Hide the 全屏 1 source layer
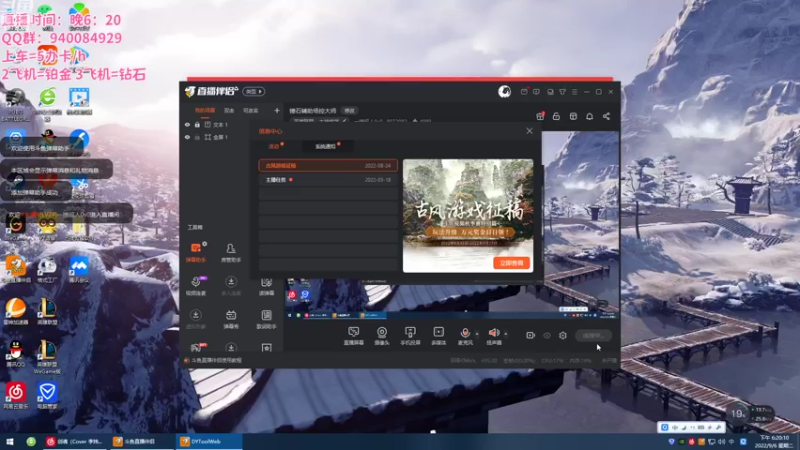Image resolution: width=800 pixels, height=450 pixels. (x=187, y=137)
